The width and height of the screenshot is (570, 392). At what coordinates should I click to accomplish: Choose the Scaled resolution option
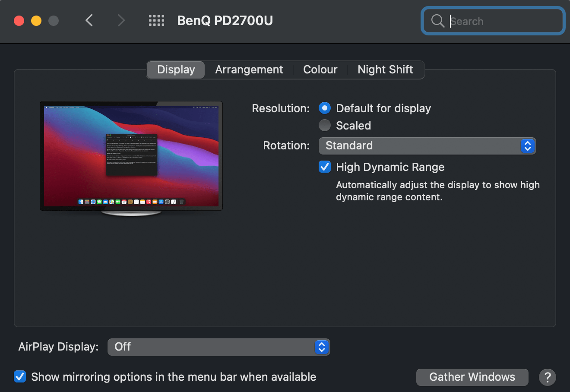pyautogui.click(x=325, y=126)
